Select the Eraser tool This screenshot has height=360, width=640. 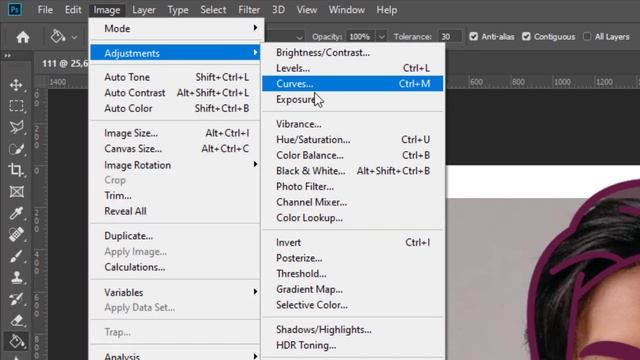[x=16, y=320]
